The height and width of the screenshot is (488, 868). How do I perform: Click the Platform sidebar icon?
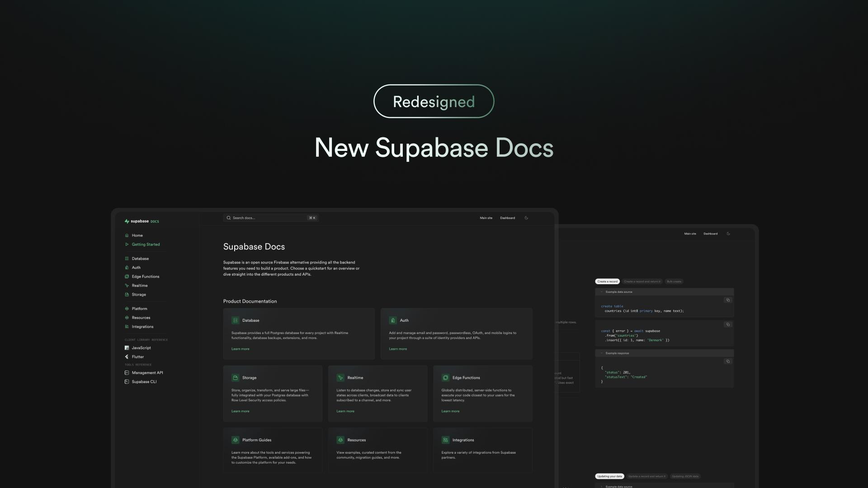(127, 309)
